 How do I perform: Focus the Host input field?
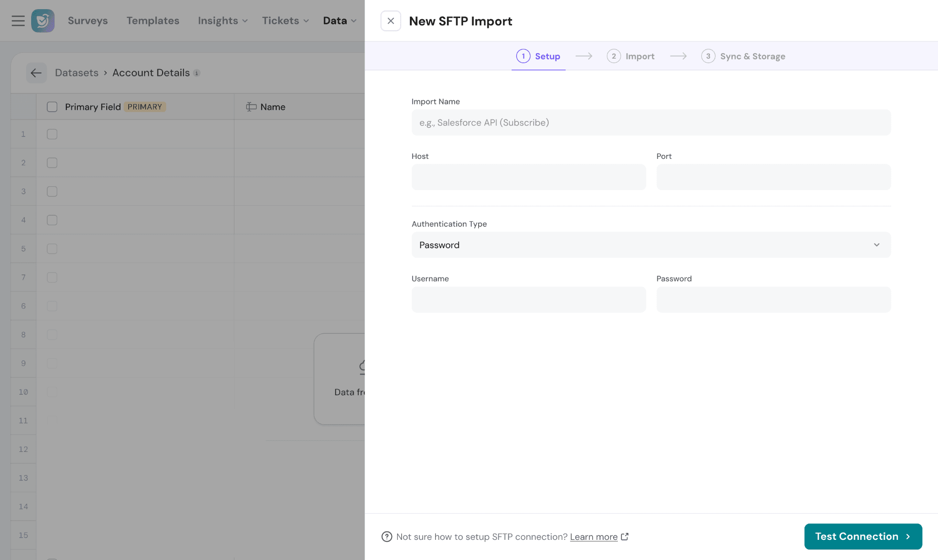(529, 177)
